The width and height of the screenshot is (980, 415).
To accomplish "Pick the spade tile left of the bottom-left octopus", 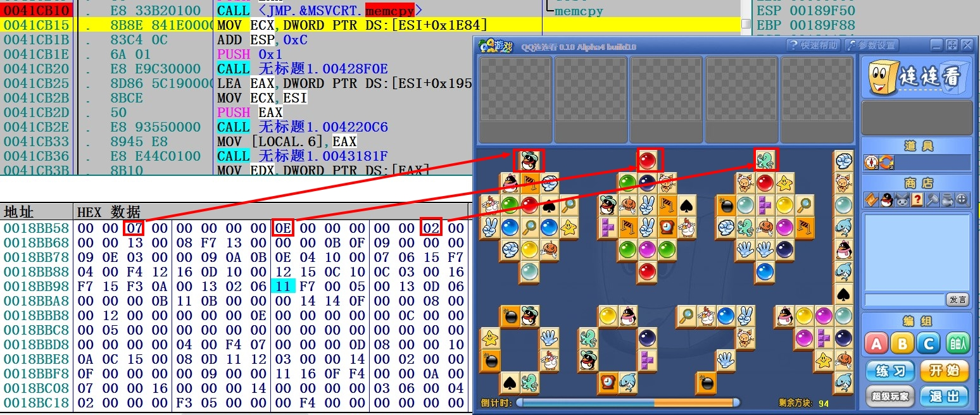I will 509,381.
